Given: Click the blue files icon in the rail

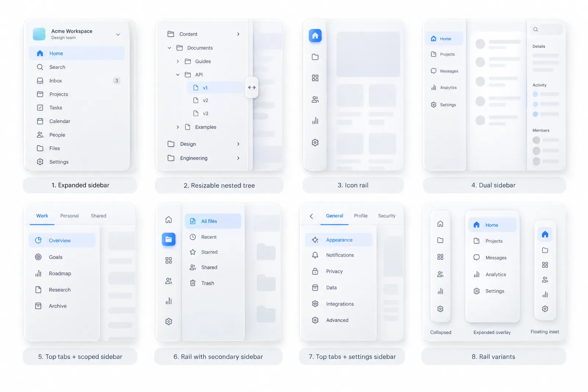Looking at the screenshot, I should pyautogui.click(x=169, y=240).
